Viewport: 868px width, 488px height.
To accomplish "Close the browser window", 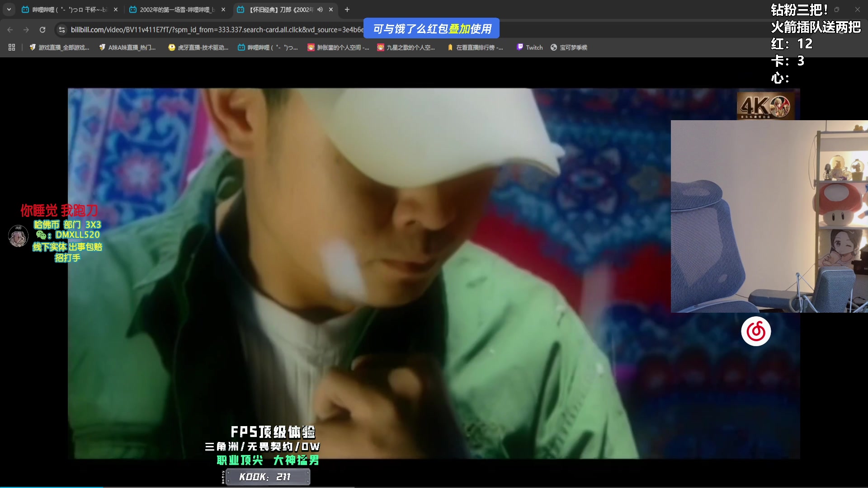I will 858,9.
